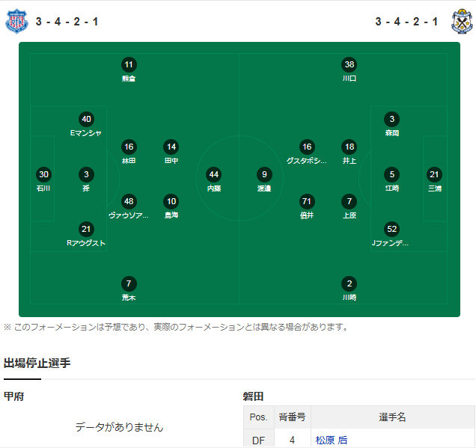Click player number 48 marker
The width and height of the screenshot is (476, 448).
coord(129,201)
